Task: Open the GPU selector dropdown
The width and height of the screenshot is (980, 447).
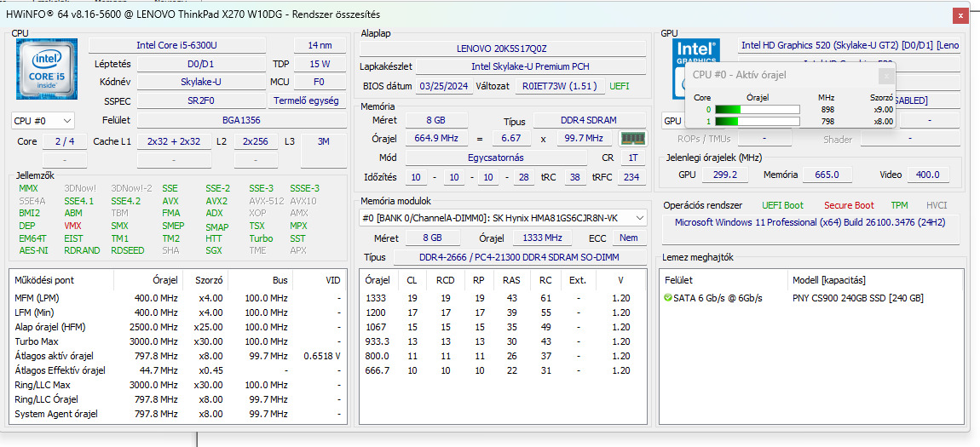Action: [x=673, y=121]
